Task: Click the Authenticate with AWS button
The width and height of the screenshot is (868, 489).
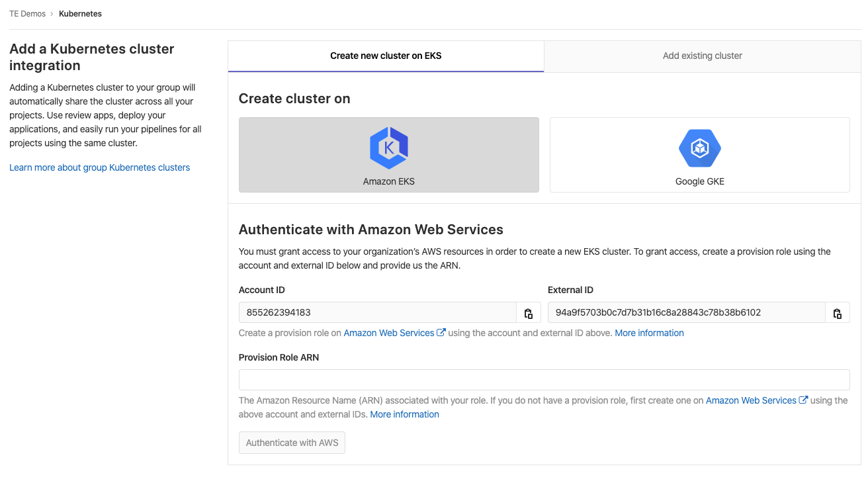Action: [292, 442]
